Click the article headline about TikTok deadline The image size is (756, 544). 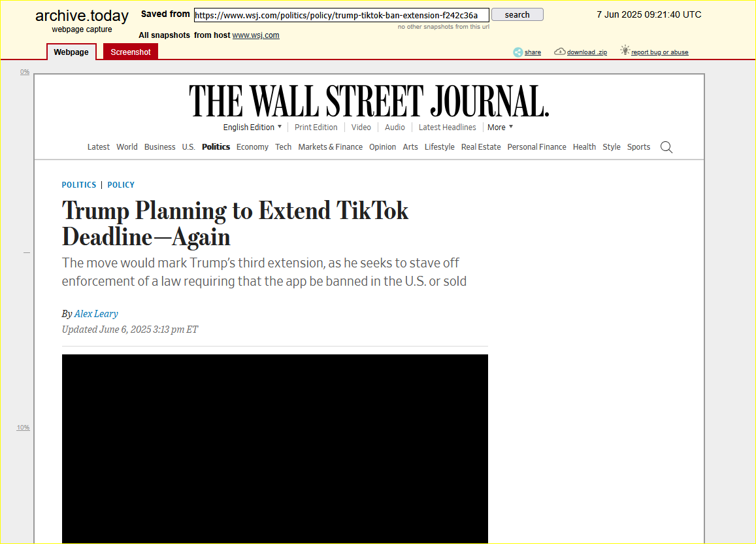pyautogui.click(x=235, y=224)
